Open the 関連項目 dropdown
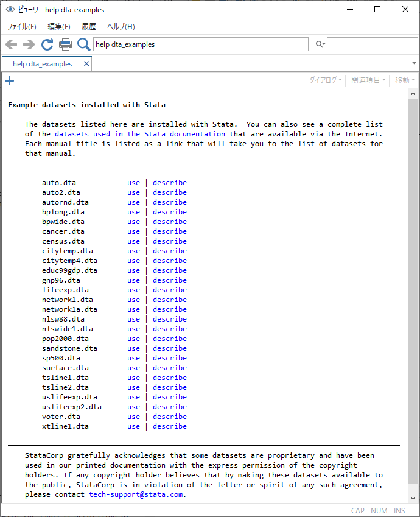 point(368,80)
